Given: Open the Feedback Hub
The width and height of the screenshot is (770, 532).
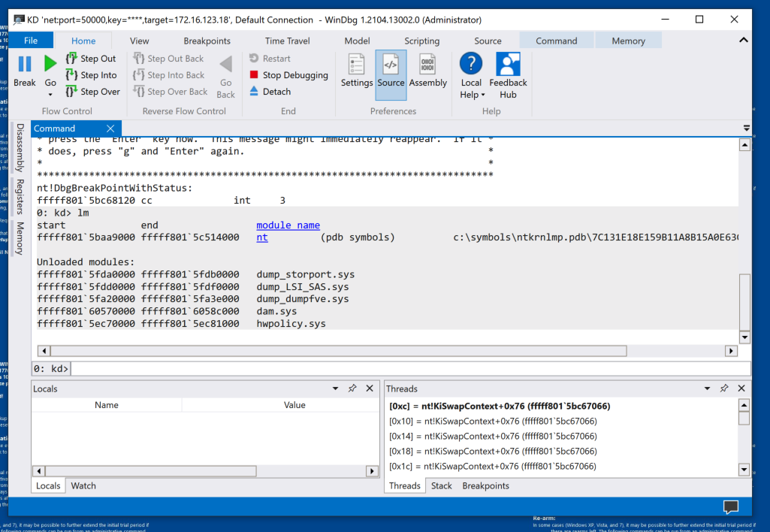Looking at the screenshot, I should pyautogui.click(x=508, y=65).
